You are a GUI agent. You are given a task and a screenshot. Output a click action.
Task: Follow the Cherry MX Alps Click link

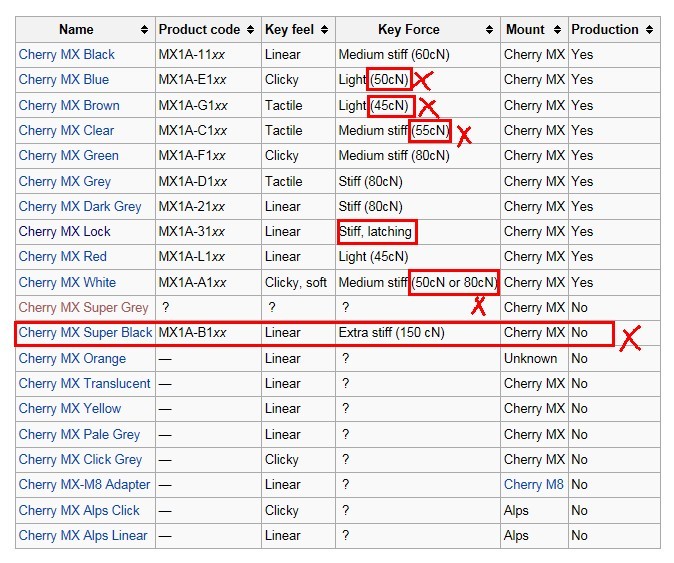click(x=80, y=510)
